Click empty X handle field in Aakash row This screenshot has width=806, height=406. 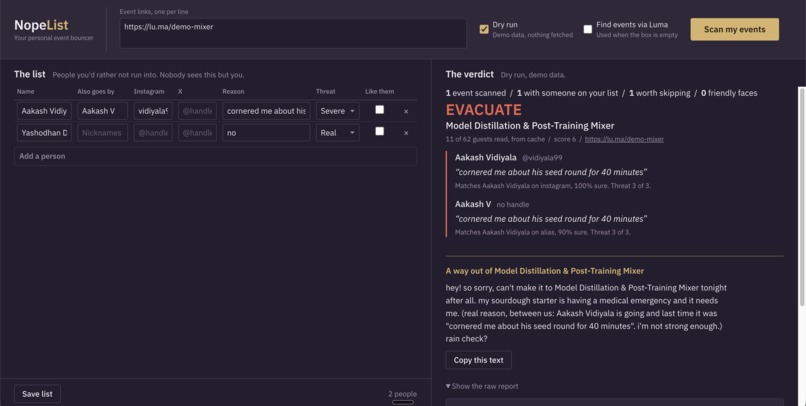point(197,111)
